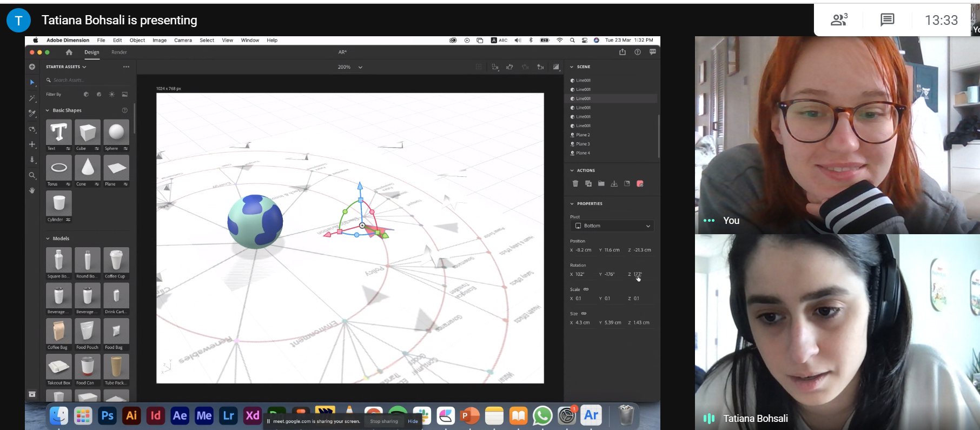Image resolution: width=980 pixels, height=430 pixels.
Task: Open the Object menu
Action: click(137, 40)
